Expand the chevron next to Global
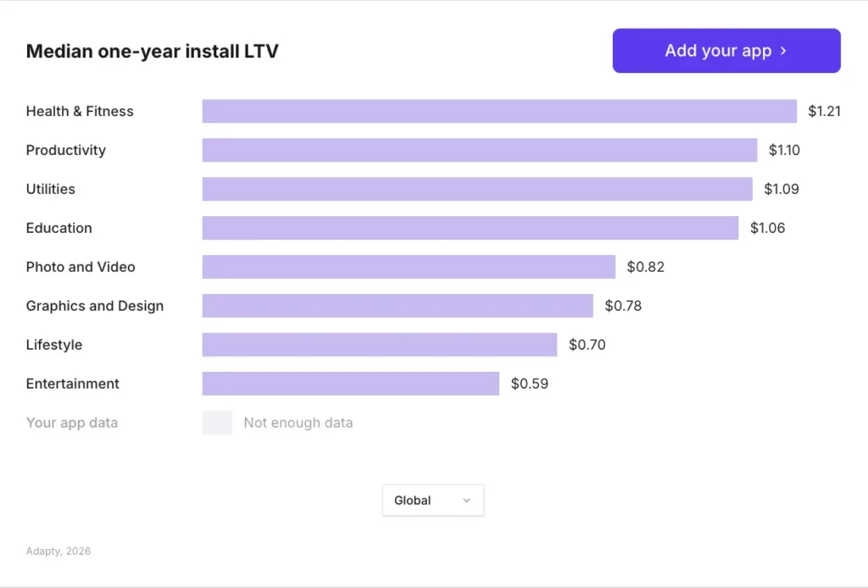This screenshot has height=588, width=868. pos(466,500)
